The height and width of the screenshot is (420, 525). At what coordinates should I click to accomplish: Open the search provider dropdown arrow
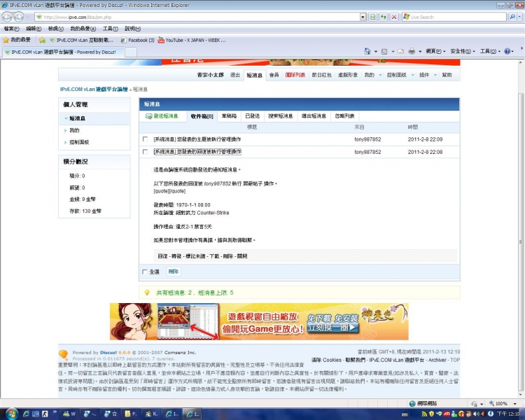click(x=521, y=17)
